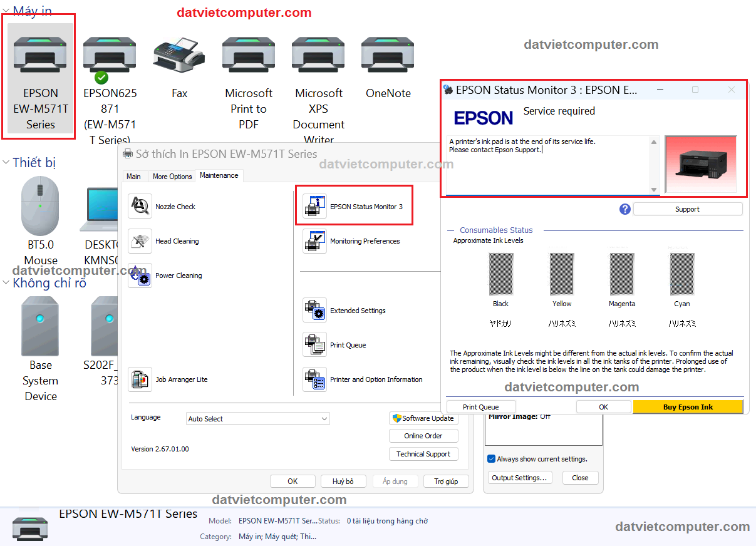Open Extended Settings icon
The image size is (756, 546).
(x=314, y=311)
